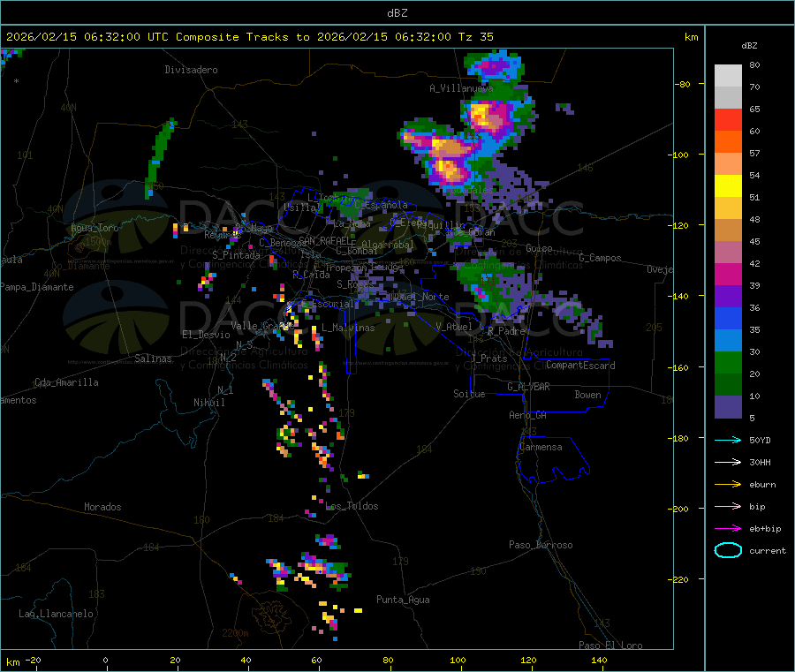Screen dimensions: 795x672
Task: Click the cyan 'current' ellipse symbol in legend
Action: [728, 550]
